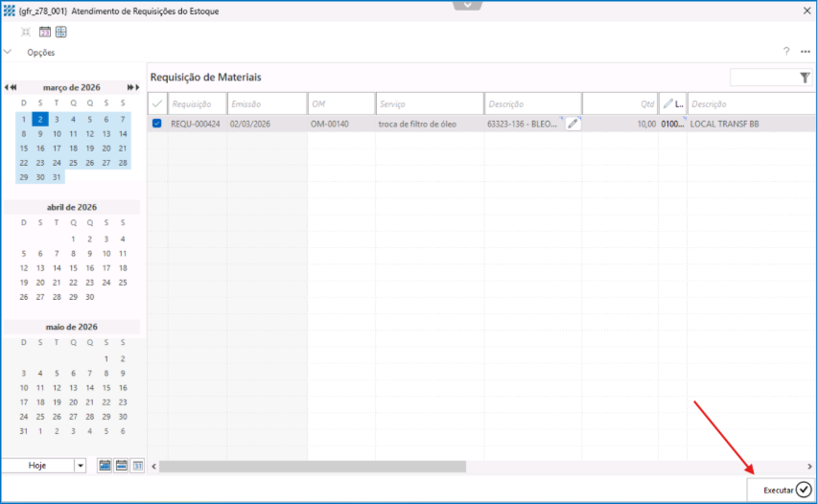Click the grid view icon in top toolbar
818x504 pixels.
tap(60, 32)
